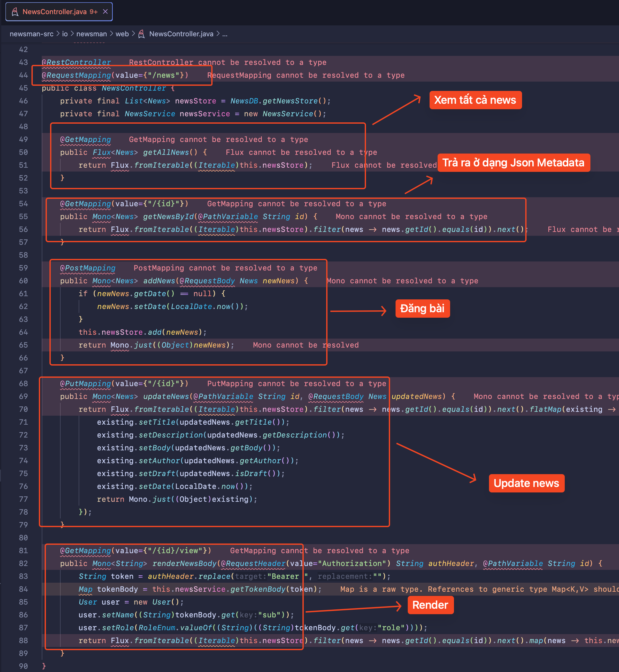Screen dimensions: 619x672
Task: Click the 'Update news' annotation label
Action: pyautogui.click(x=526, y=483)
